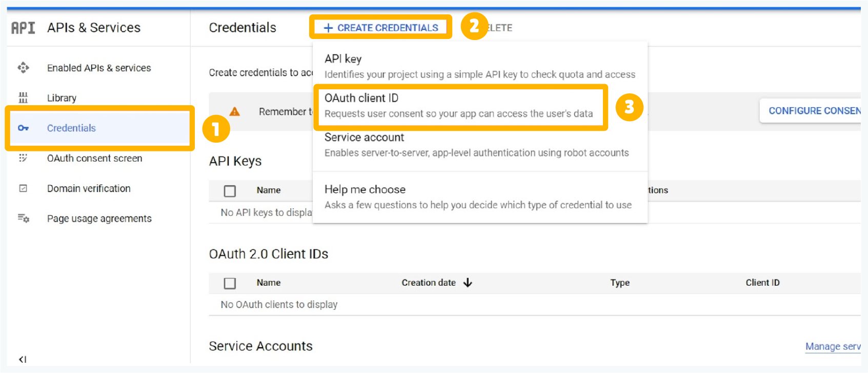
Task: Click the OAuth consent screen sidebar icon
Action: (23, 158)
